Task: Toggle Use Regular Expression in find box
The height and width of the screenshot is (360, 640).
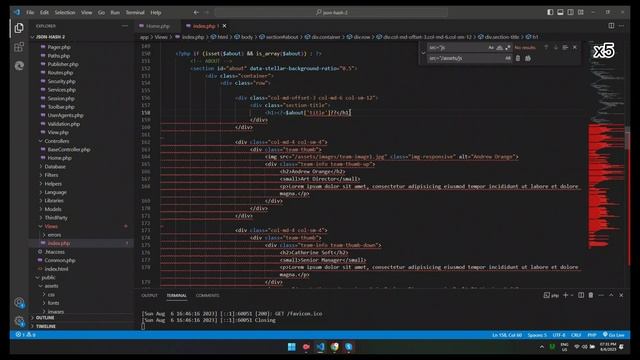Action: click(508, 48)
